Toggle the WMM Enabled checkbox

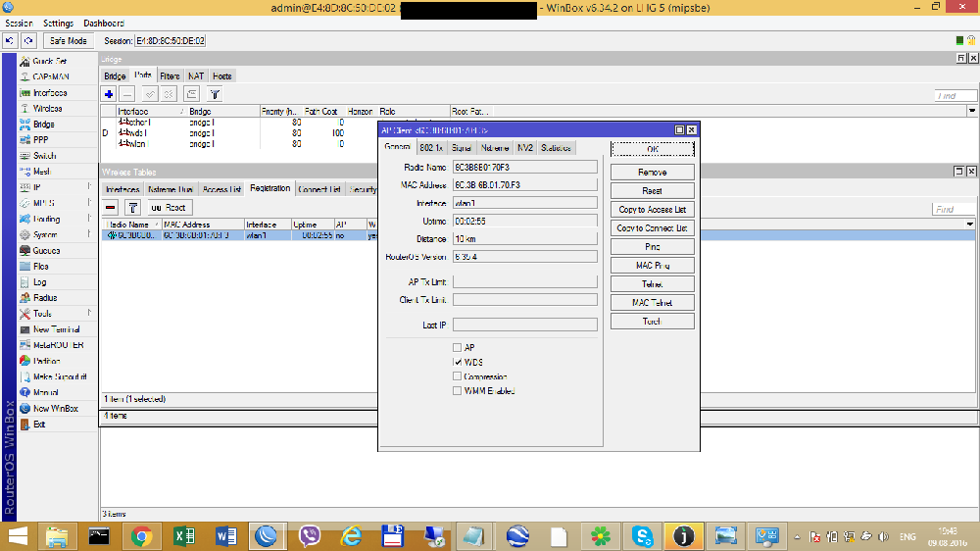pos(457,391)
